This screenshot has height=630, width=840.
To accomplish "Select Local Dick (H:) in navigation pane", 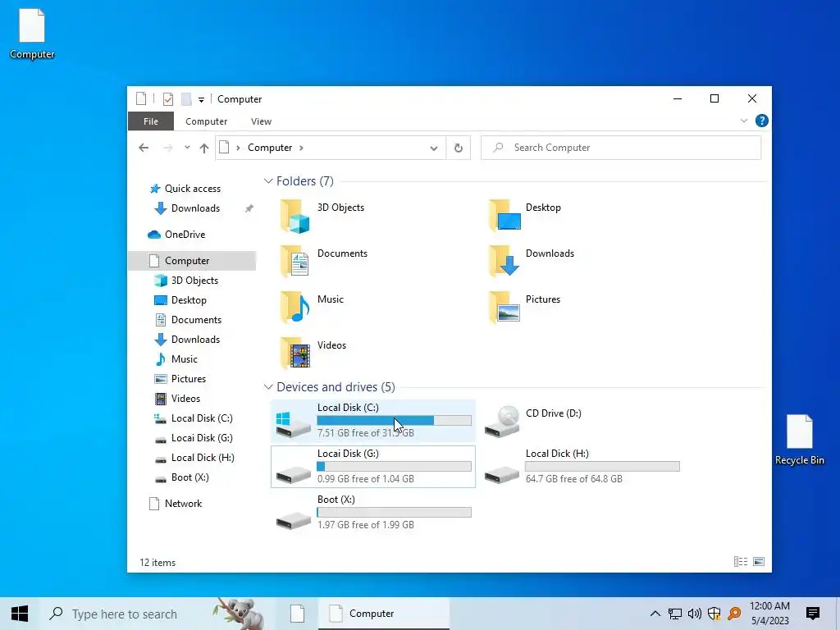I will (x=203, y=458).
